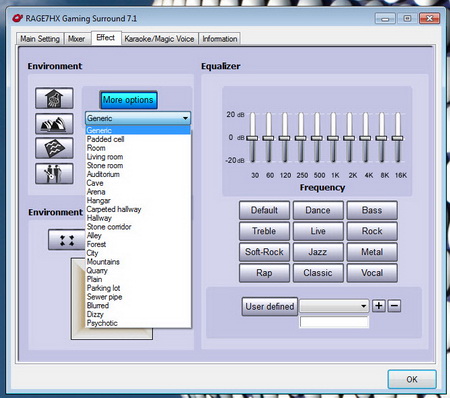Pick Mountains from the list

pyautogui.click(x=138, y=262)
